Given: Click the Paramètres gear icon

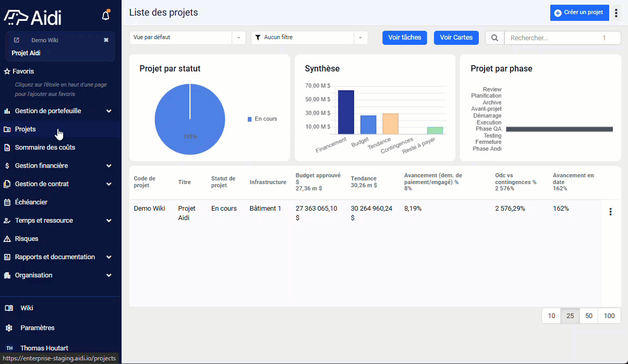Looking at the screenshot, I should click(x=9, y=328).
